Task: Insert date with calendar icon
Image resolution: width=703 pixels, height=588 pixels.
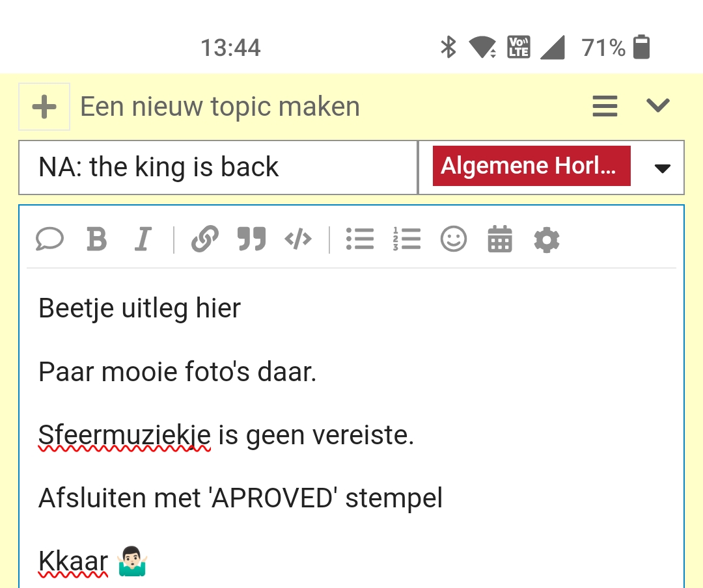Action: click(500, 239)
